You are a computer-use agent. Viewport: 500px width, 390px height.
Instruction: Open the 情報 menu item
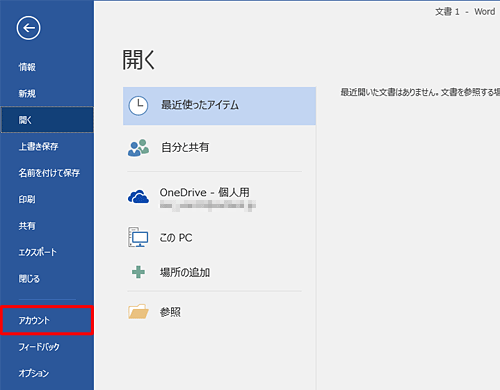pyautogui.click(x=47, y=67)
